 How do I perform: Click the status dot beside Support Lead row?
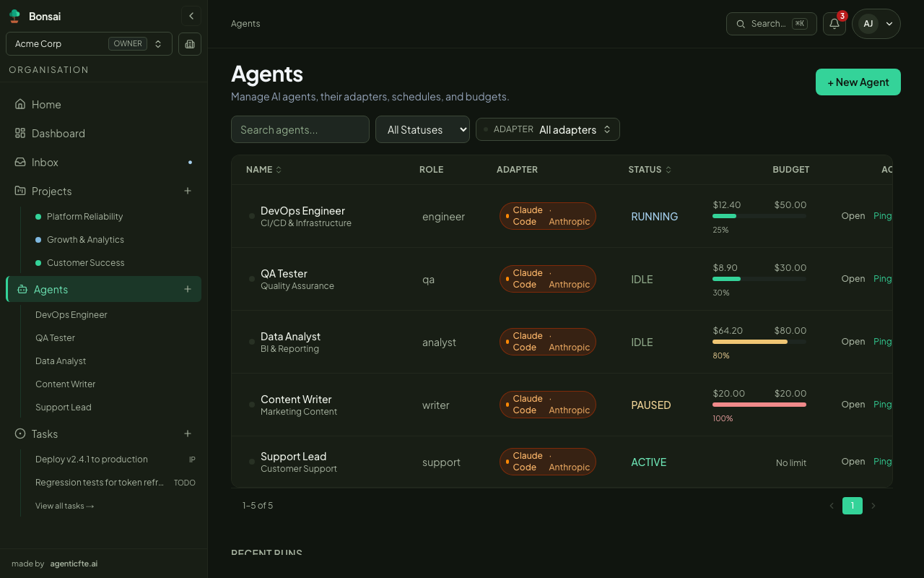(252, 462)
